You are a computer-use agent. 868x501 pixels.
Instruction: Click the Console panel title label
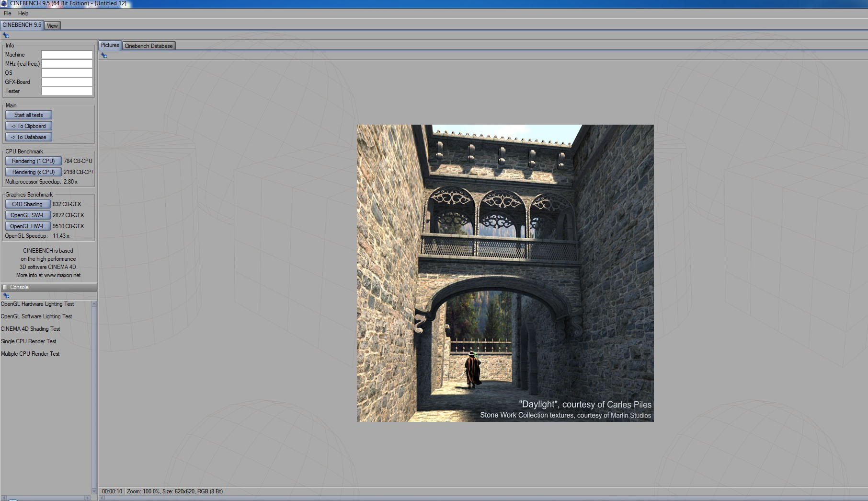[19, 287]
